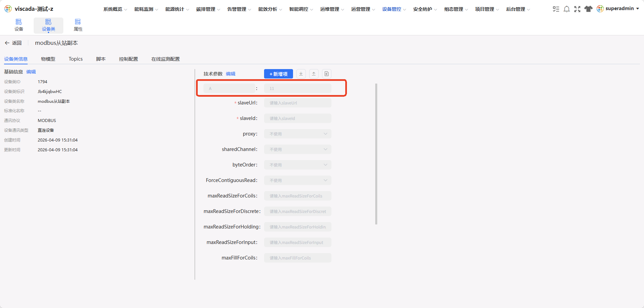The height and width of the screenshot is (308, 644).
Task: Toggle fullscreen mode icon
Action: click(x=577, y=9)
